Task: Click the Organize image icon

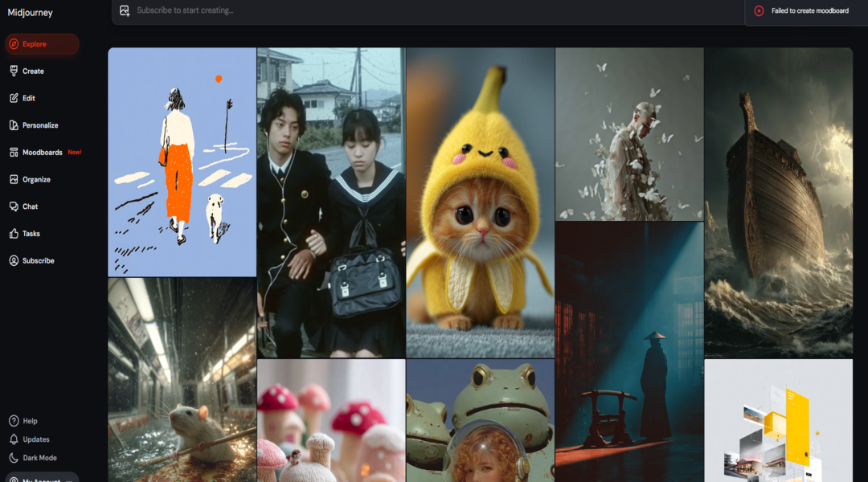Action: [14, 179]
